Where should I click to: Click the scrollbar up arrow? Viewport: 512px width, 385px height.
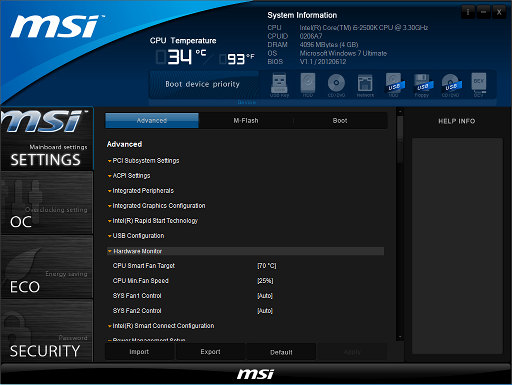click(400, 111)
